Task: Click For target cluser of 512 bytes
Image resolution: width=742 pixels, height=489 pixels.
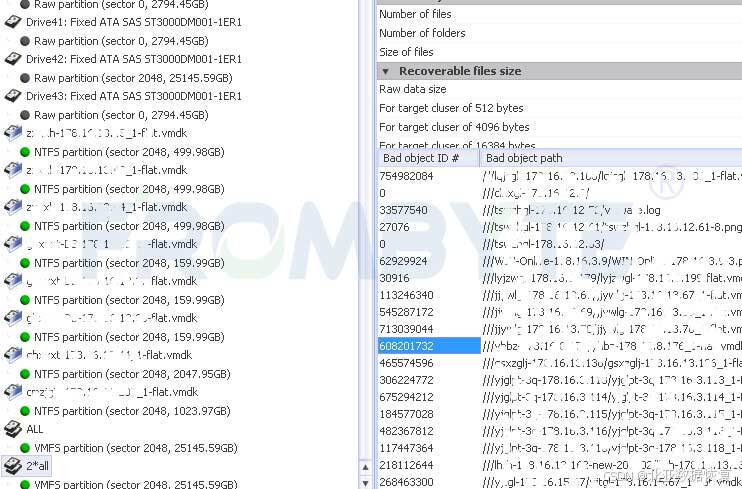Action: click(560, 108)
